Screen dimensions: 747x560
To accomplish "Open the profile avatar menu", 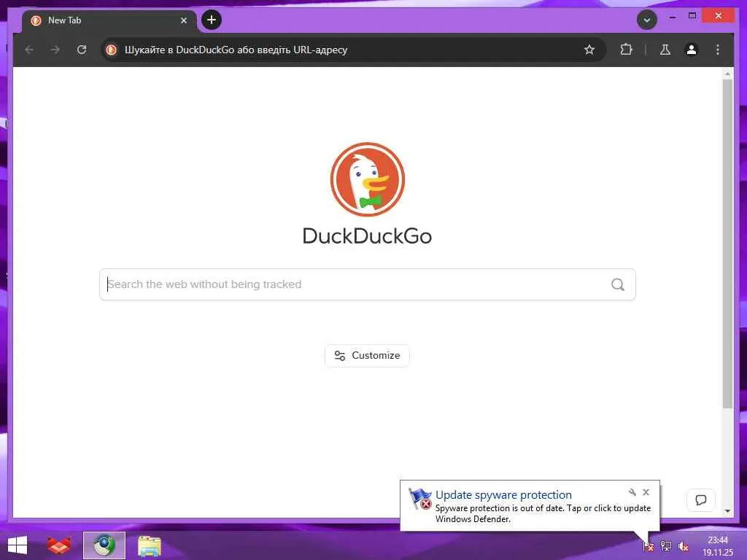I will (692, 50).
